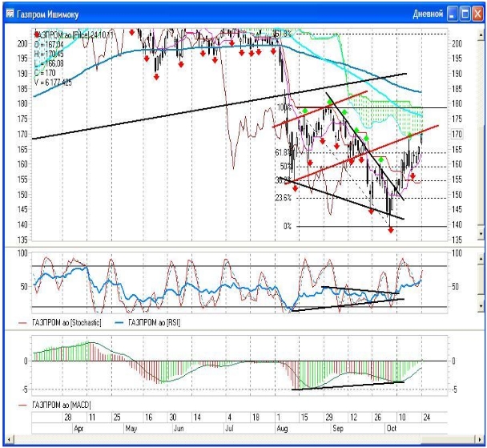
Task: Click the 'Газпром Ишимоку' window title
Action: [47, 14]
